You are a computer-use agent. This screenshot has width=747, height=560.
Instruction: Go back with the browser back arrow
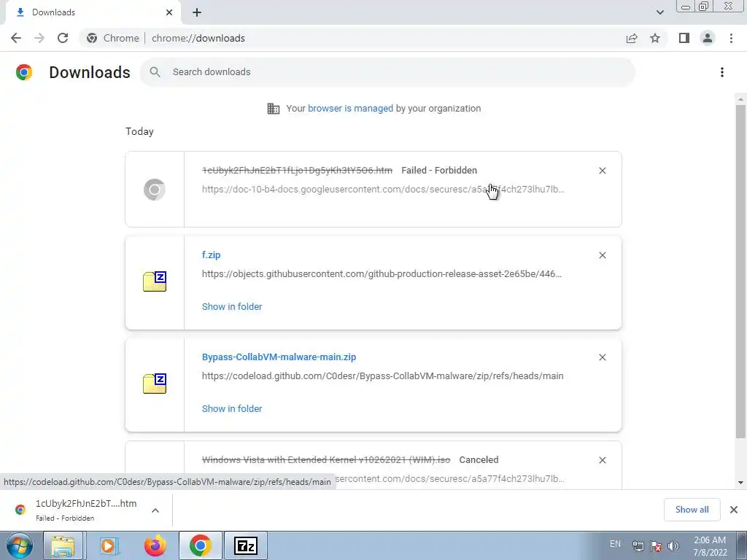click(x=16, y=38)
